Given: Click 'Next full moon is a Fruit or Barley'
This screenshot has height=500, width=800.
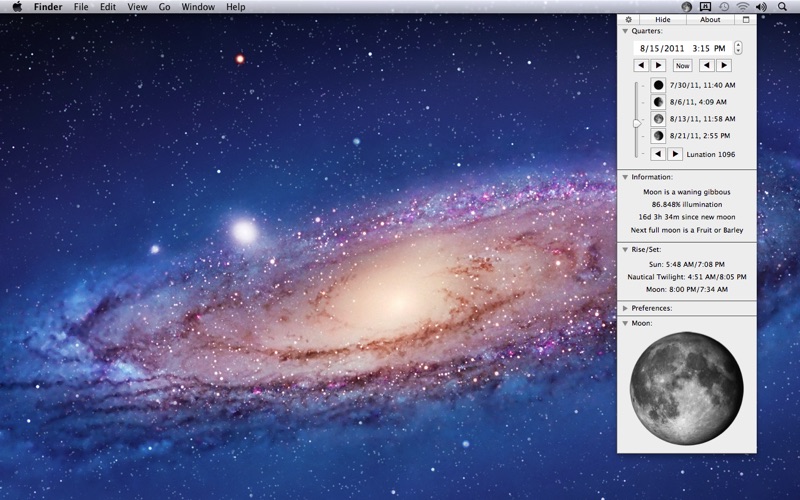Looking at the screenshot, I should 687,230.
